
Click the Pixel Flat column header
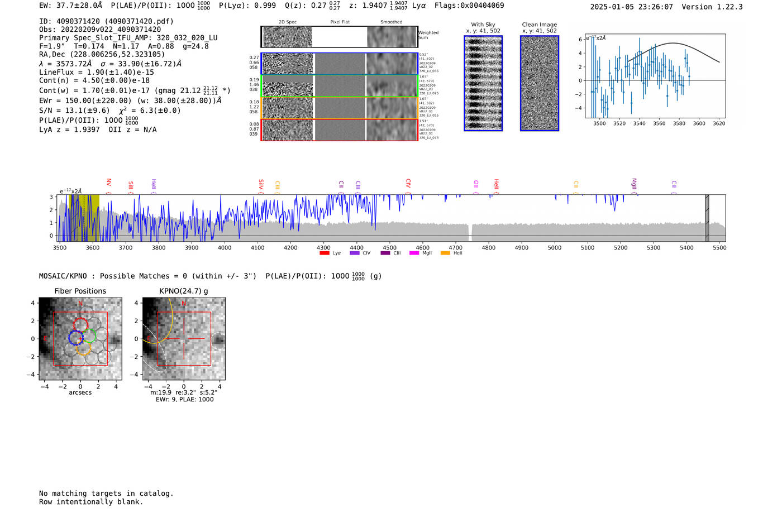(x=340, y=22)
